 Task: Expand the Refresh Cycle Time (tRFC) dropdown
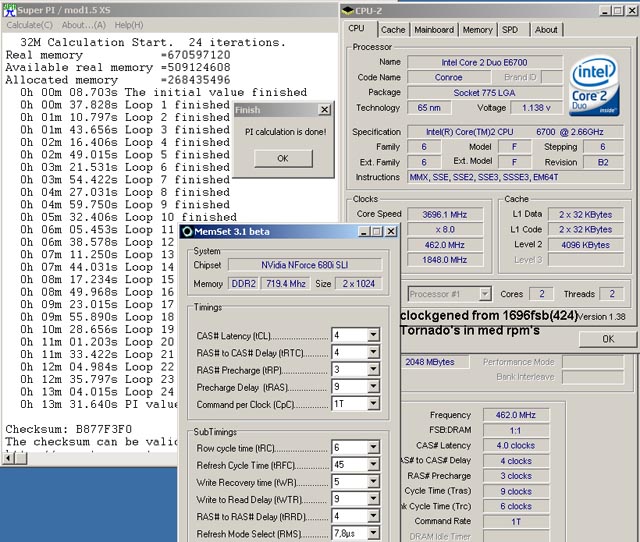tap(373, 464)
